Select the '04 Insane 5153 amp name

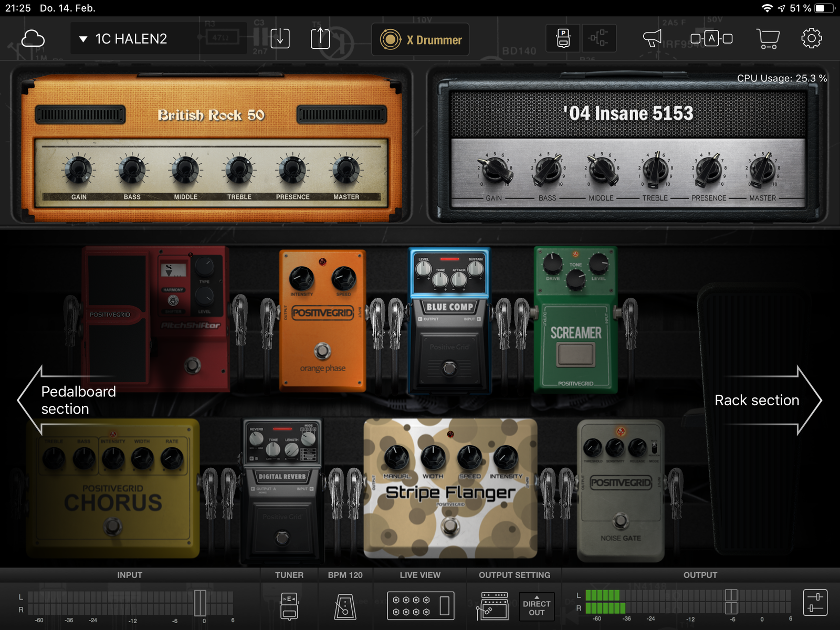pyautogui.click(x=628, y=113)
